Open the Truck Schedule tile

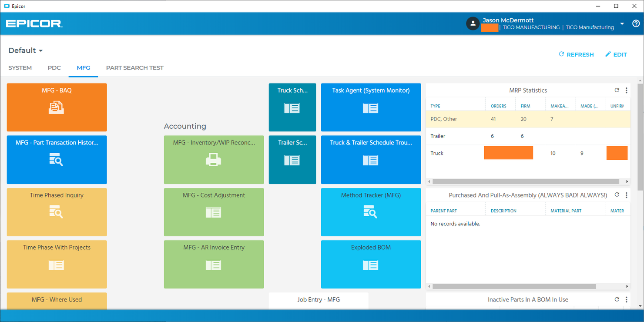click(x=292, y=107)
